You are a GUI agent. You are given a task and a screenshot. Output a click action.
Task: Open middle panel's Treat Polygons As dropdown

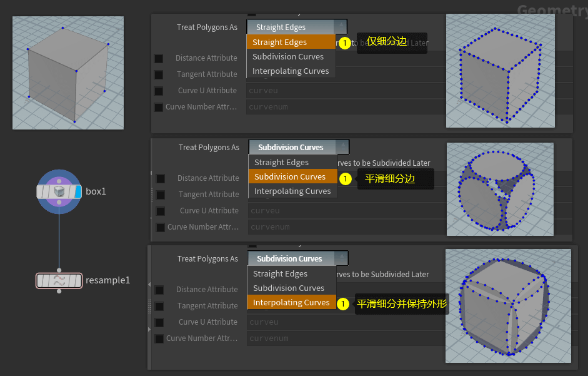pos(299,147)
